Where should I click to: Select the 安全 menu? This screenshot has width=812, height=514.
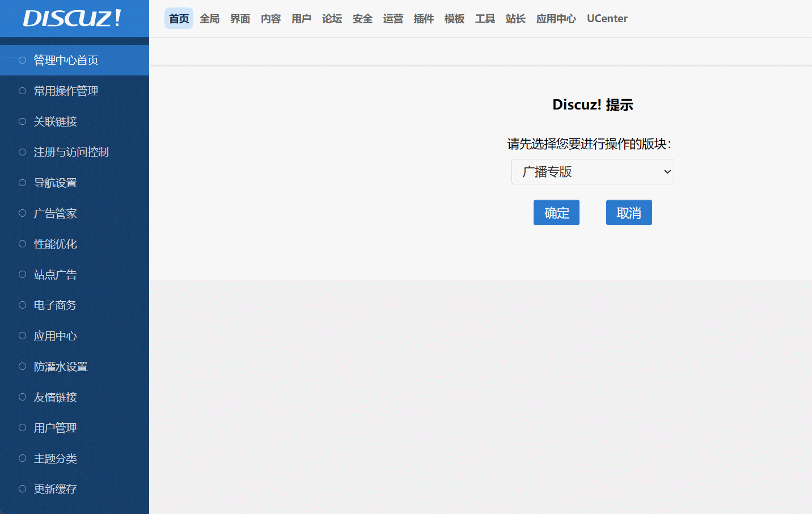(x=362, y=19)
